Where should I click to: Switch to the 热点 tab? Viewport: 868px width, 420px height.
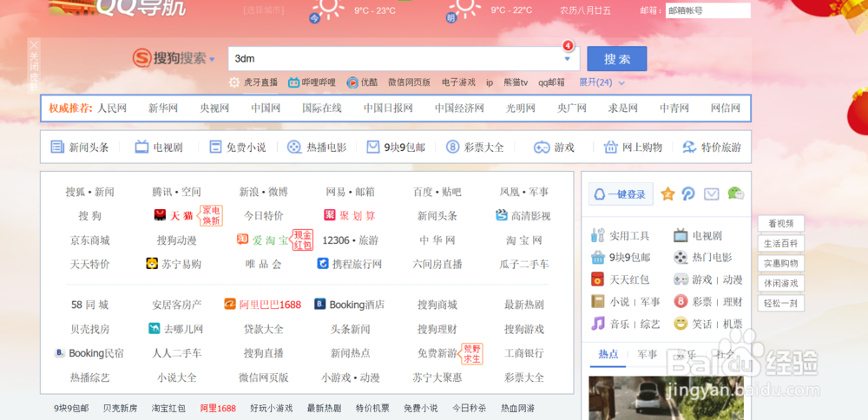[608, 354]
